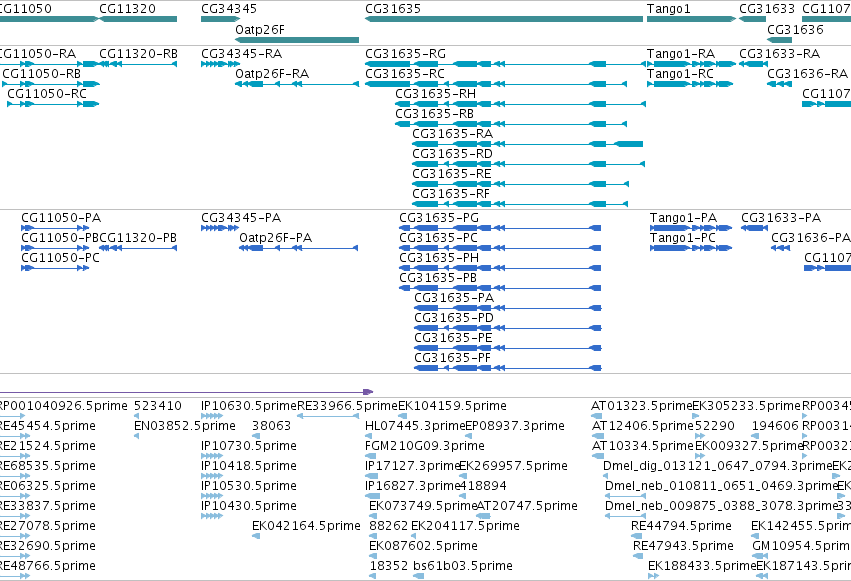The height and width of the screenshot is (581, 851).
Task: Select the CG31633 gene label
Action: point(767,9)
